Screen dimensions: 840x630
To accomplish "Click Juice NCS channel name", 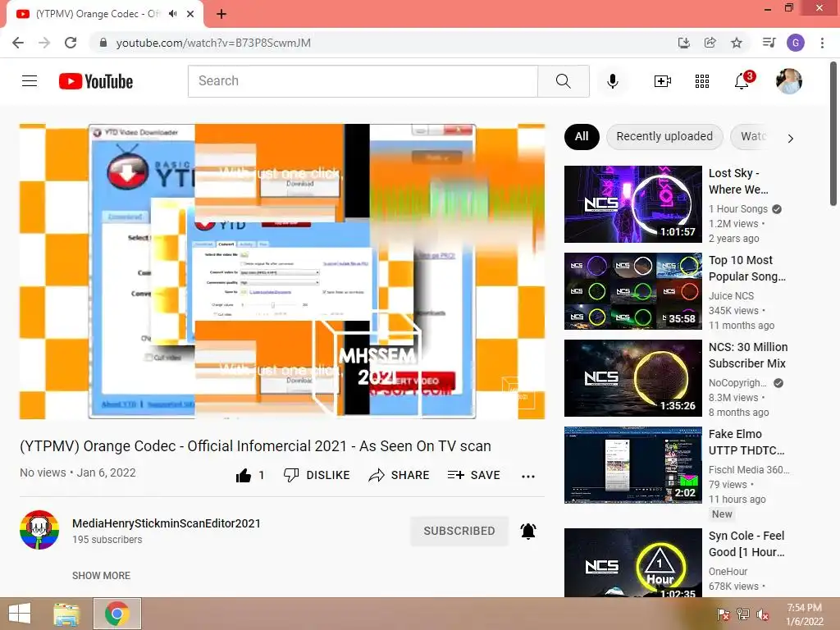I will point(731,295).
